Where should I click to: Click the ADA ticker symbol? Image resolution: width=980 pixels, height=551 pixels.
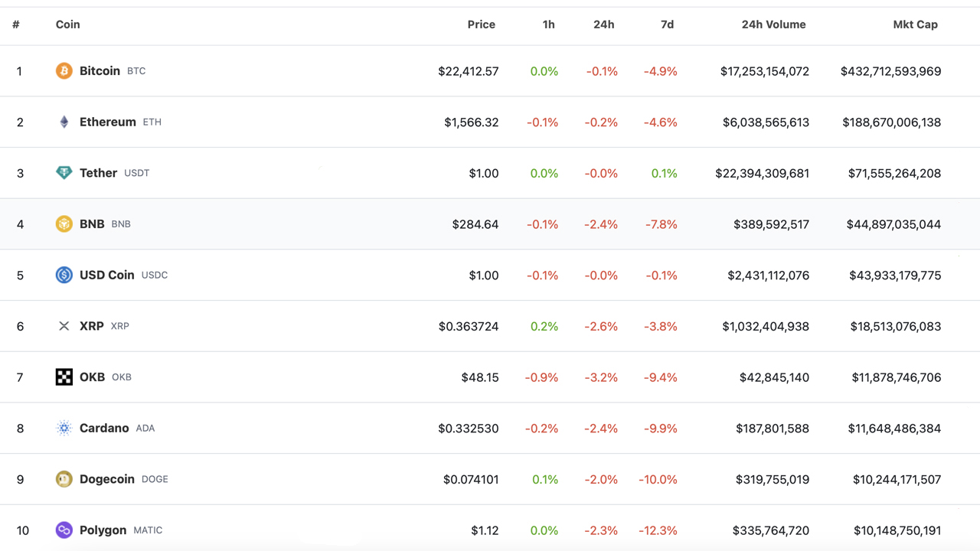click(145, 429)
